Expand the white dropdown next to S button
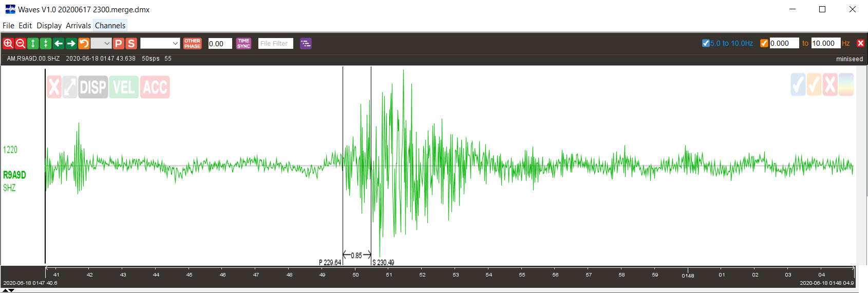The image size is (868, 293). (160, 44)
